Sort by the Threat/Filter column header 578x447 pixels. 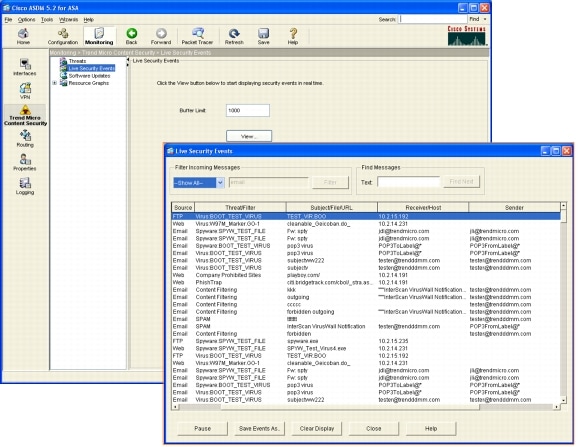click(x=240, y=207)
